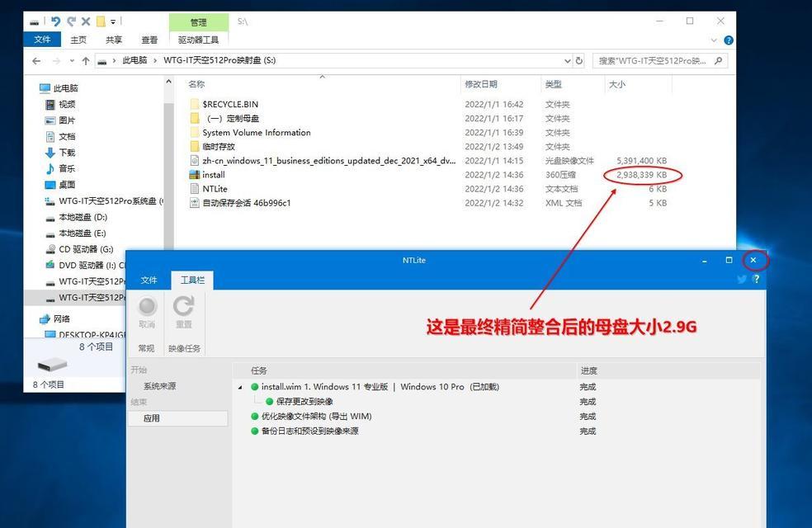Click the delete X icon in Explorer quick access toolbar

point(86,21)
